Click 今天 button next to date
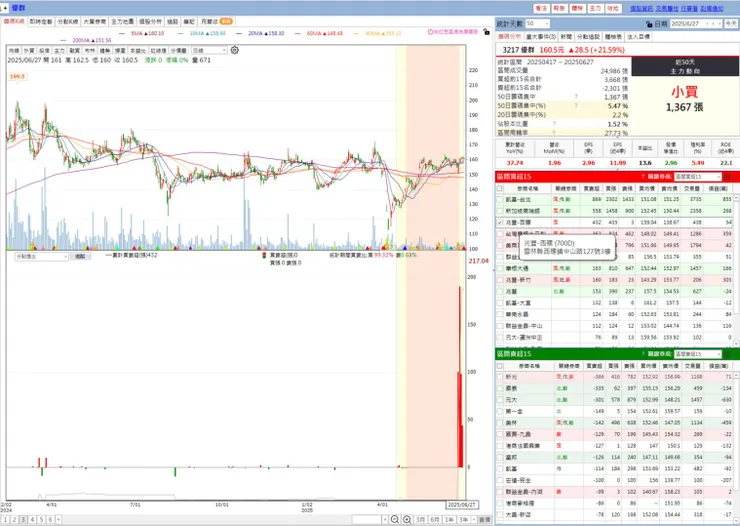740x526 pixels. [x=731, y=23]
